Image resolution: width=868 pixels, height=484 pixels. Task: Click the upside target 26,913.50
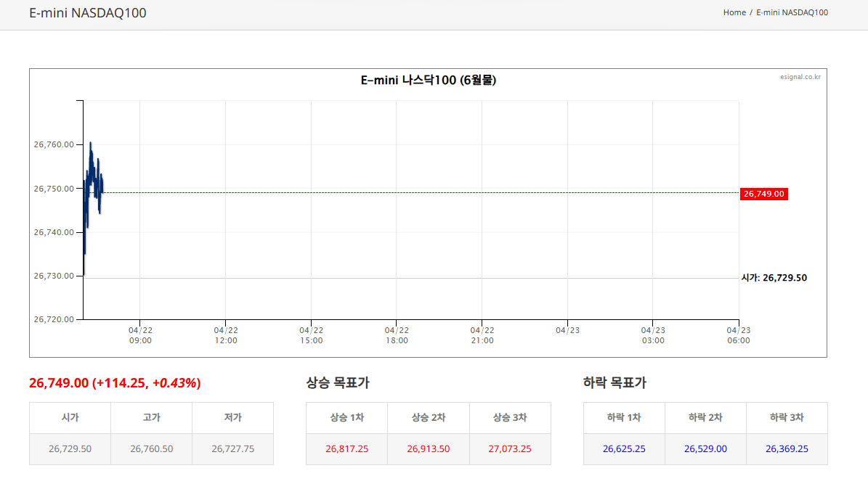point(429,448)
